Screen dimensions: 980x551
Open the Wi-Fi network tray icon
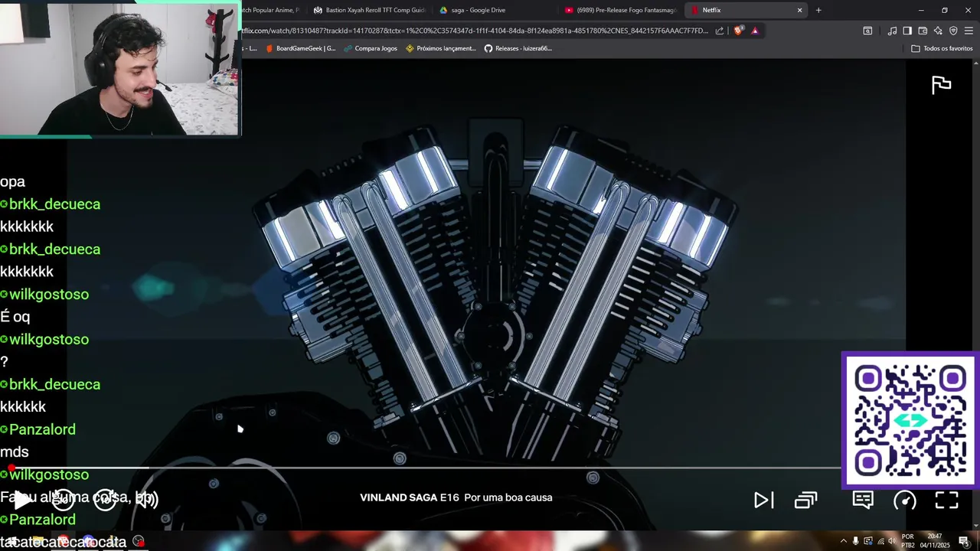click(880, 541)
